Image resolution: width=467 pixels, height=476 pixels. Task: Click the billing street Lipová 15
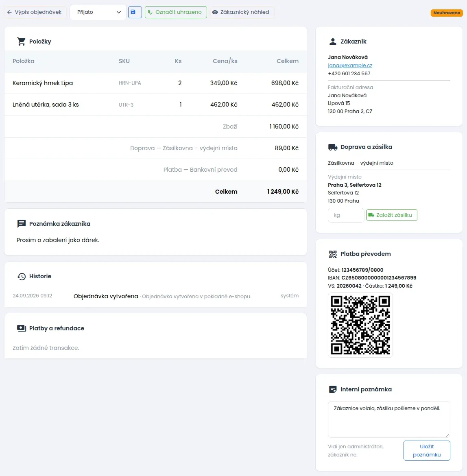tap(339, 103)
